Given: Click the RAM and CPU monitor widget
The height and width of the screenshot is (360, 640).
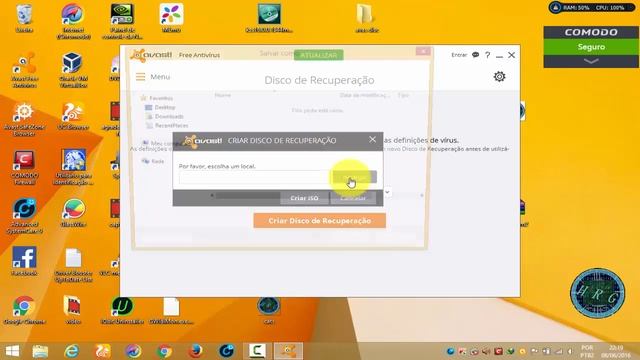Looking at the screenshot, I should (591, 7).
